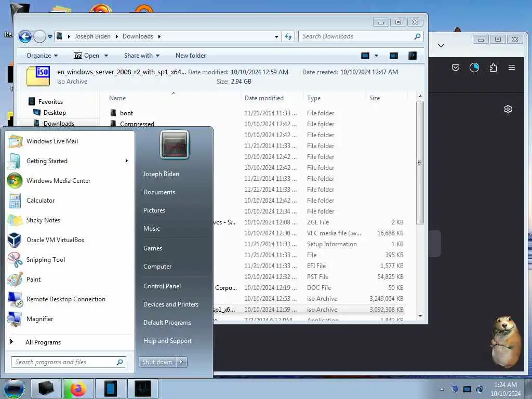Open the Organize dropdown menu
532x399 pixels.
pyautogui.click(x=42, y=56)
